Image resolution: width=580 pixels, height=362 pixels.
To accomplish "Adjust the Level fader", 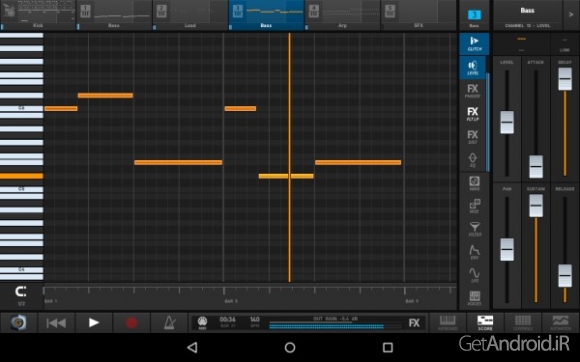I will tap(507, 122).
